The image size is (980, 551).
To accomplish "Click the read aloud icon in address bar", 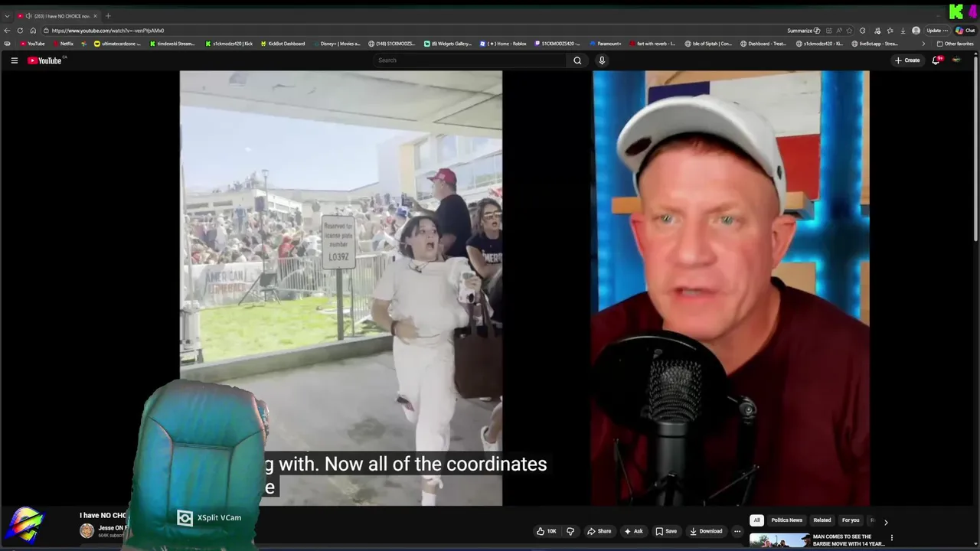I will point(838,31).
